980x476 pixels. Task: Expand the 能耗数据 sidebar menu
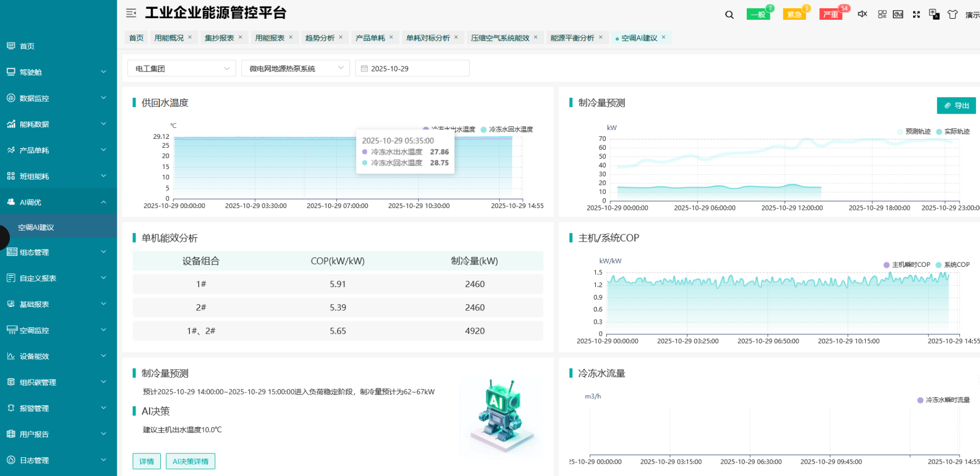coord(58,124)
